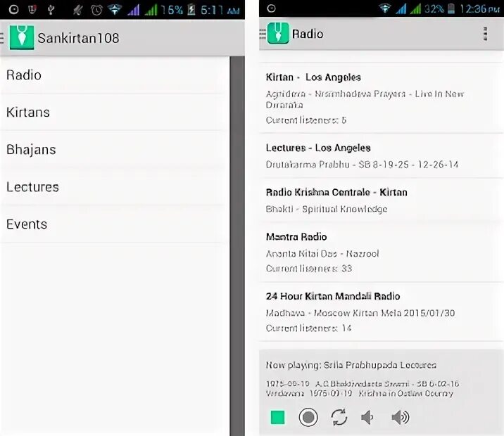Lower volume with the small speaker icon
This screenshot has height=436, width=504.
367,418
